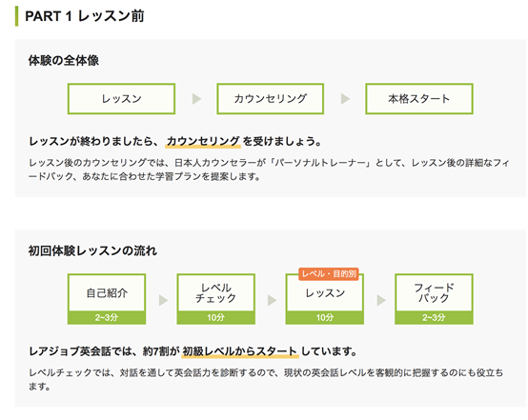Click the 2~3分 label under 自己紹介

tap(107, 317)
